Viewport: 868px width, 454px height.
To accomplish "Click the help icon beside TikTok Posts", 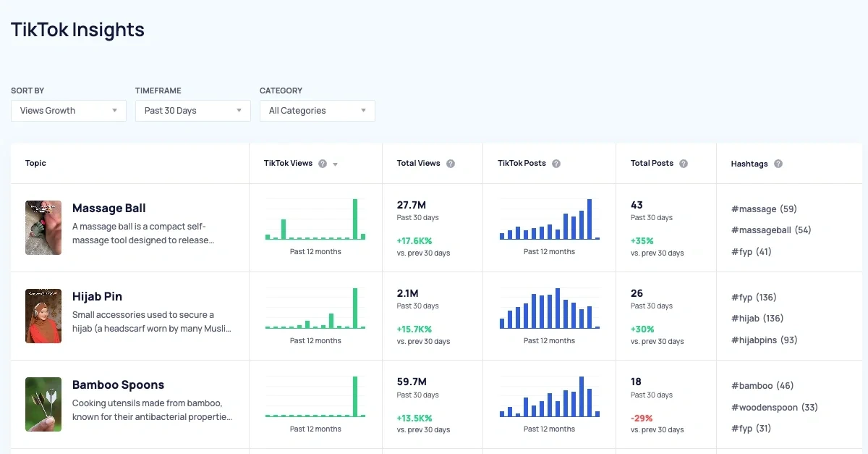I will tap(556, 164).
